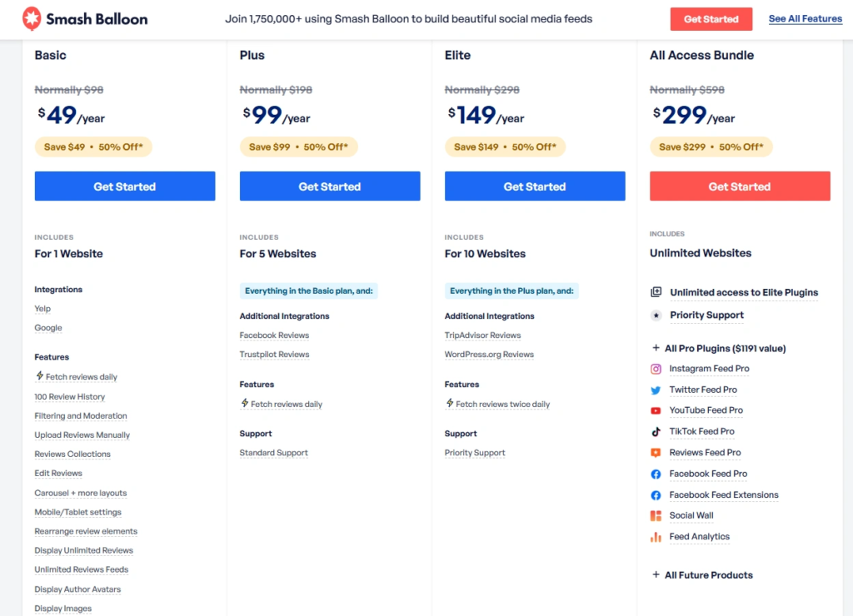Click the Priority Support star icon

tap(656, 315)
